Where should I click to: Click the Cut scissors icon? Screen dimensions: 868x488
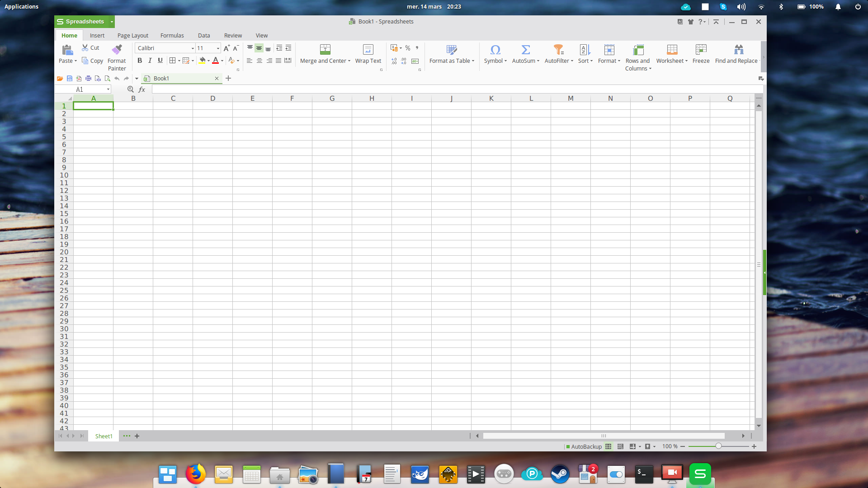85,47
